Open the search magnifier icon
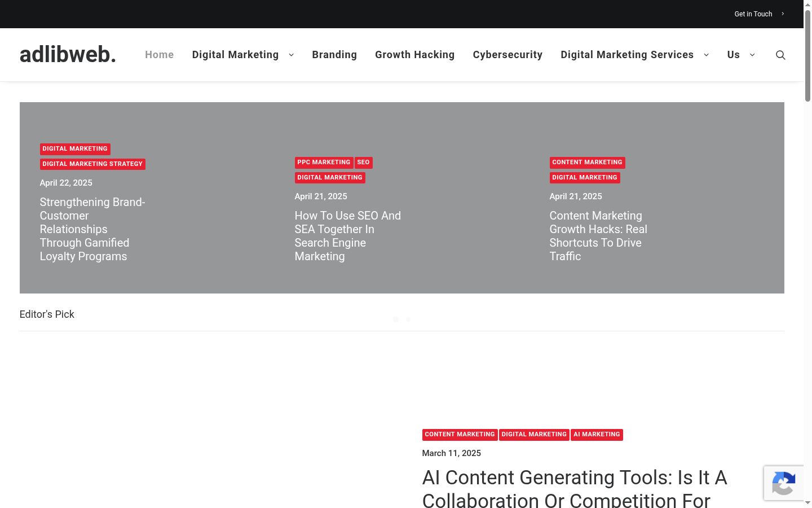 780,55
